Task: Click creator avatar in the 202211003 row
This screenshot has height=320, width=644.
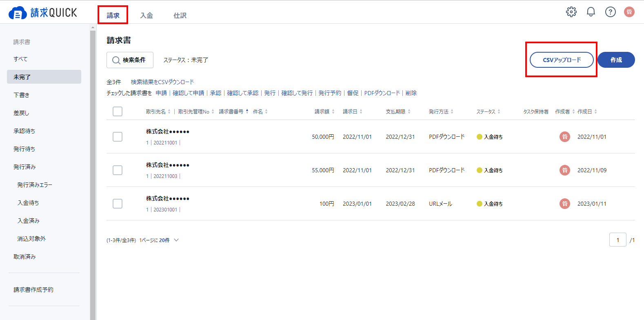Action: click(x=565, y=170)
